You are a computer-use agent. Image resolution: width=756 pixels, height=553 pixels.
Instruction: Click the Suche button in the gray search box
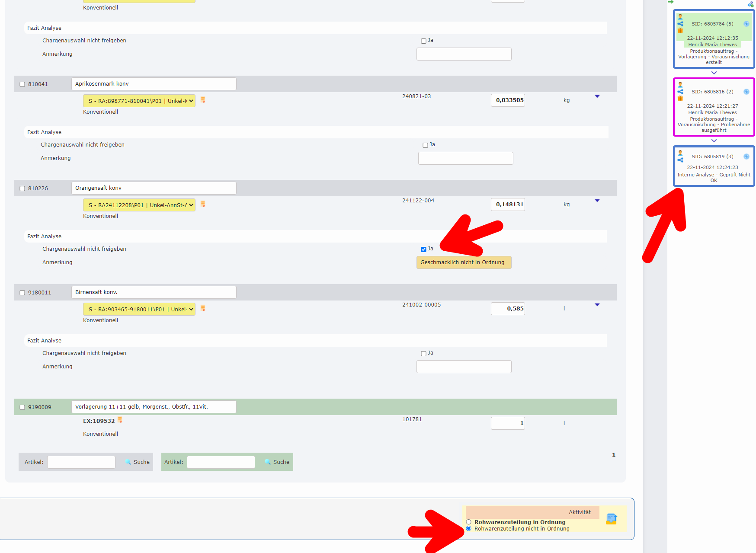pos(138,462)
